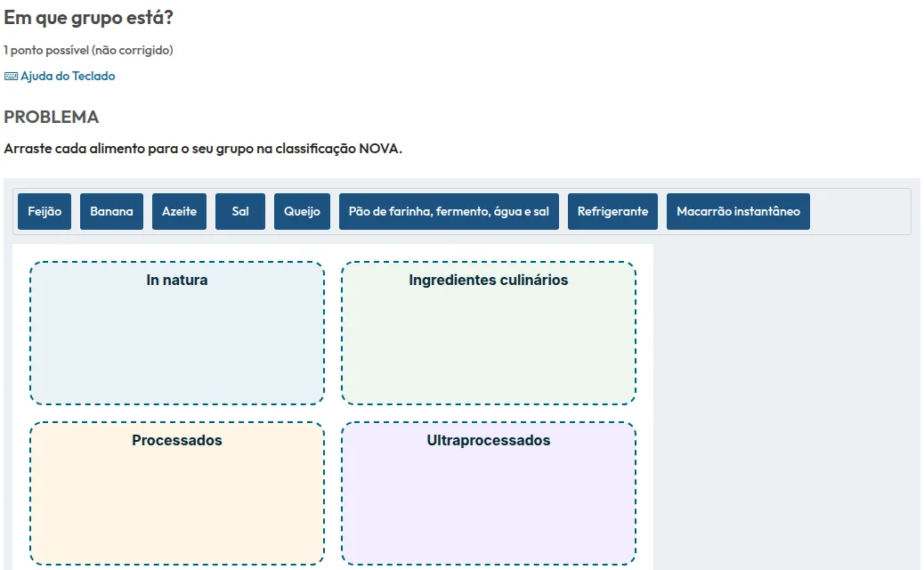Pick the Pão de farinha, fermento, água e sal item
The image size is (924, 570).
click(x=449, y=211)
